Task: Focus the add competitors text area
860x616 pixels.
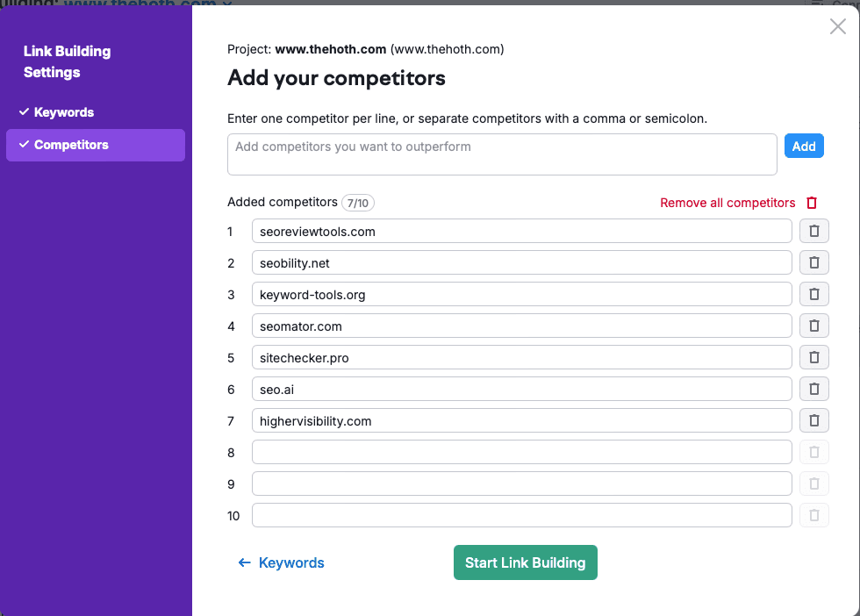Action: coord(502,154)
